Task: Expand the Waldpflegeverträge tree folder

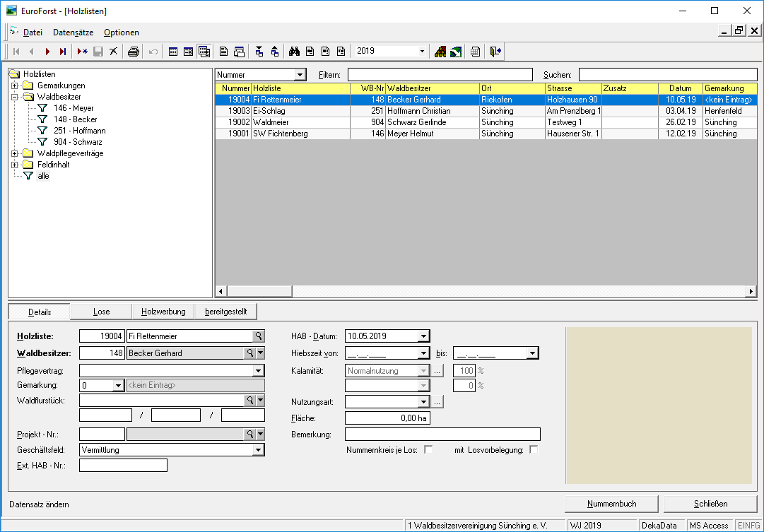Action: click(x=15, y=153)
